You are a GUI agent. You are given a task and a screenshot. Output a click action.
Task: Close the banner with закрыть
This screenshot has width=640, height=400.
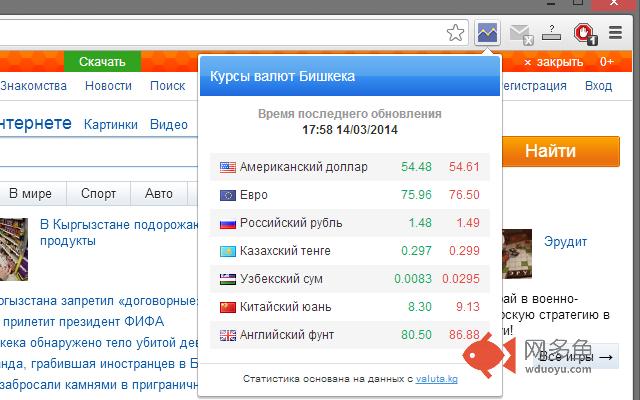[x=553, y=62]
